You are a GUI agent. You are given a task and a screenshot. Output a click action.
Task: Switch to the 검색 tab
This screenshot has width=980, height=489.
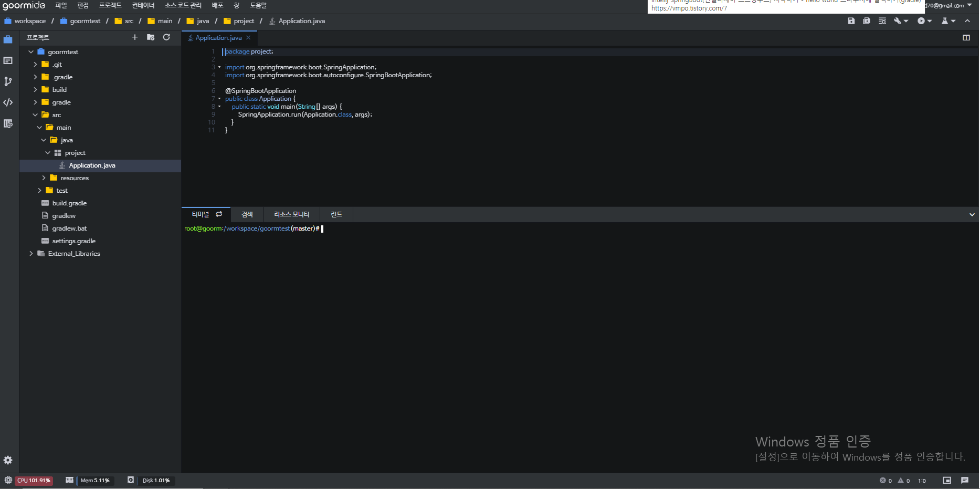click(247, 214)
